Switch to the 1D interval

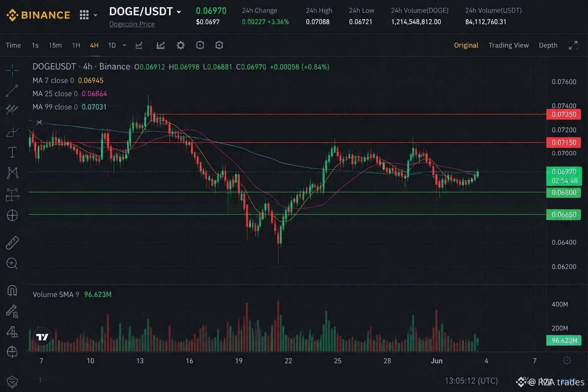click(x=112, y=45)
